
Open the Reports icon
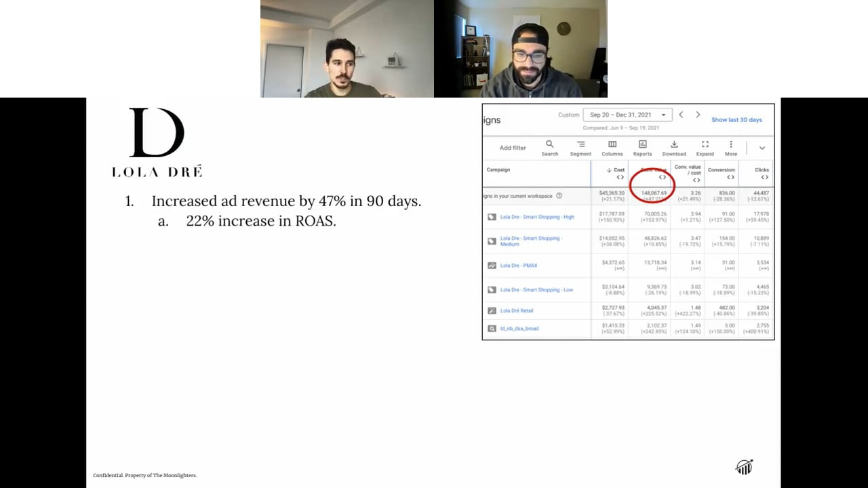point(642,144)
